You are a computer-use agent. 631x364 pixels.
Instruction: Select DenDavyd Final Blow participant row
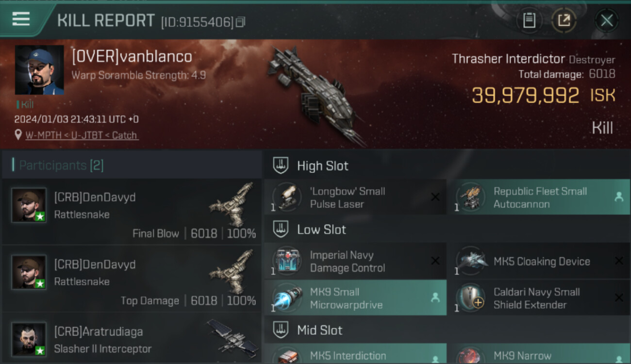tap(132, 212)
